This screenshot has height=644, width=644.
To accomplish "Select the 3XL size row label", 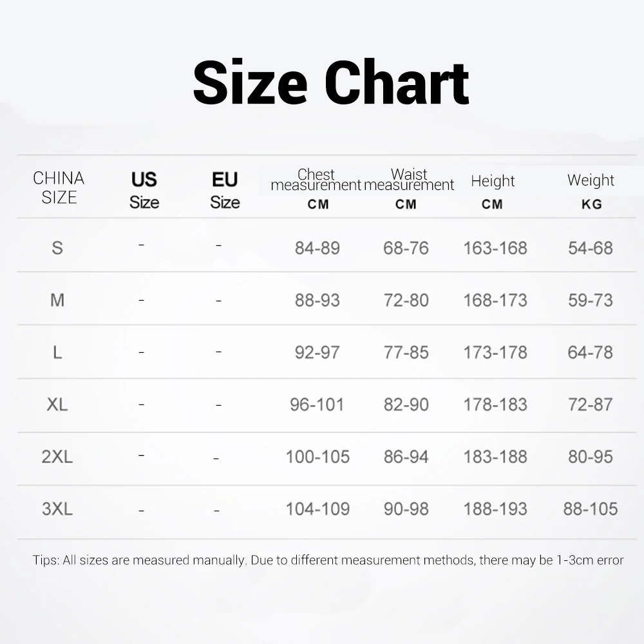I will click(57, 509).
